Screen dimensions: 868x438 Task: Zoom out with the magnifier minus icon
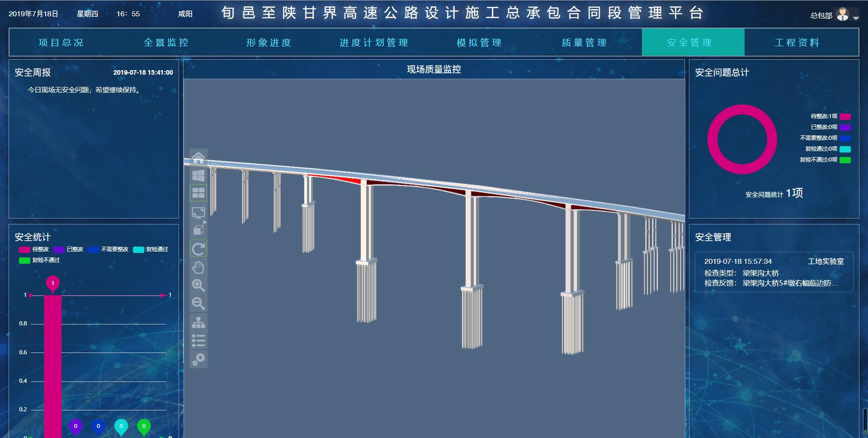(198, 303)
